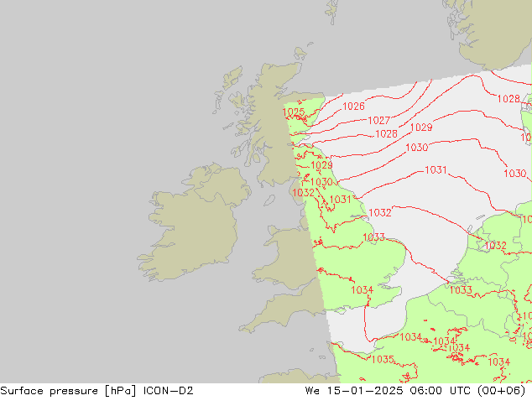
Task: Click the 1029 label over northern England
Action: click(321, 165)
